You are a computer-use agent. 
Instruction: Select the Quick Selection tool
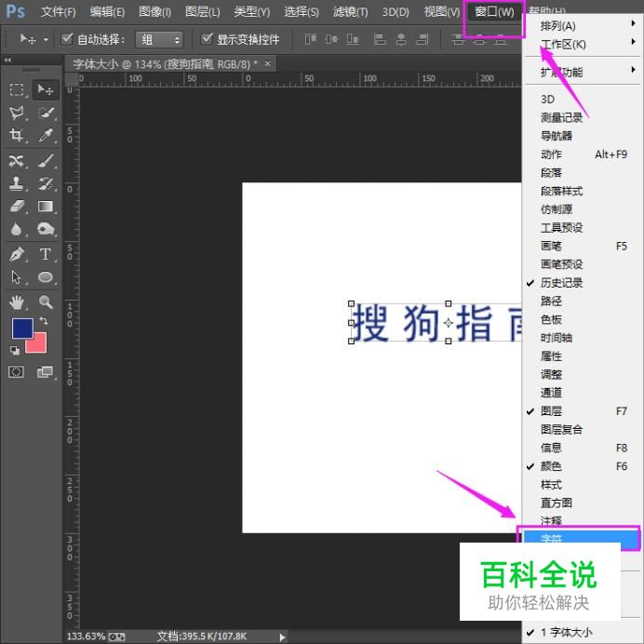pyautogui.click(x=46, y=113)
